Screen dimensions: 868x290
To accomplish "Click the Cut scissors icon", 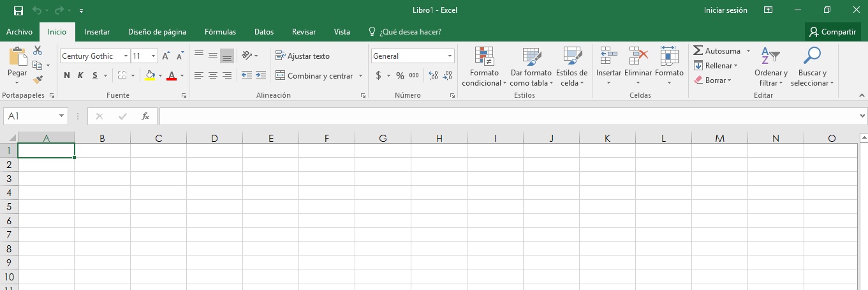I will [38, 50].
